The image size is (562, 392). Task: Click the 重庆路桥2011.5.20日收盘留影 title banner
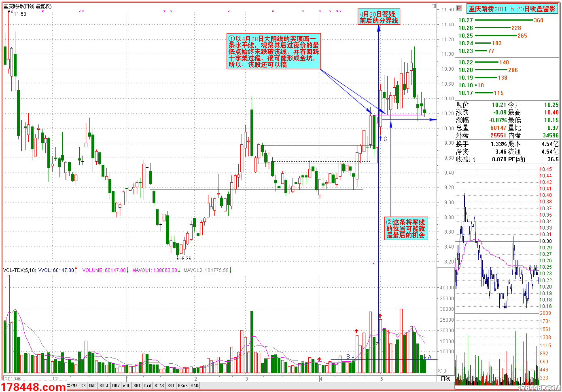coord(512,8)
